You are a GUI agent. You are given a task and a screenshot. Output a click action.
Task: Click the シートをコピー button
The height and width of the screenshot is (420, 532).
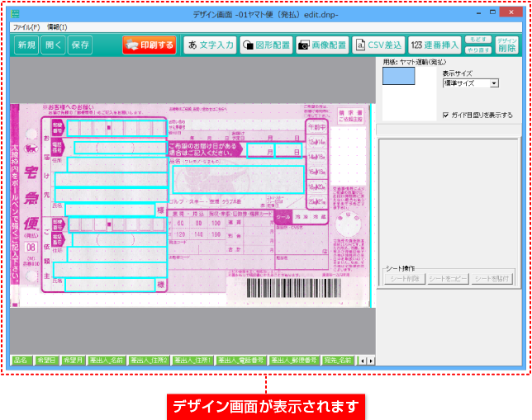click(x=449, y=279)
